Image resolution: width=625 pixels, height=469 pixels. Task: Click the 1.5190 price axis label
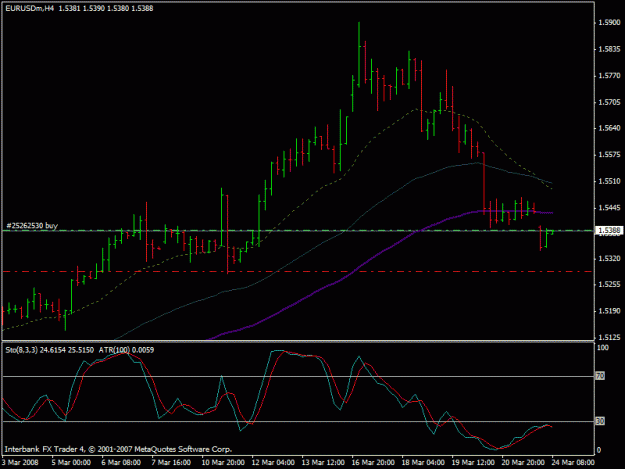(x=609, y=311)
